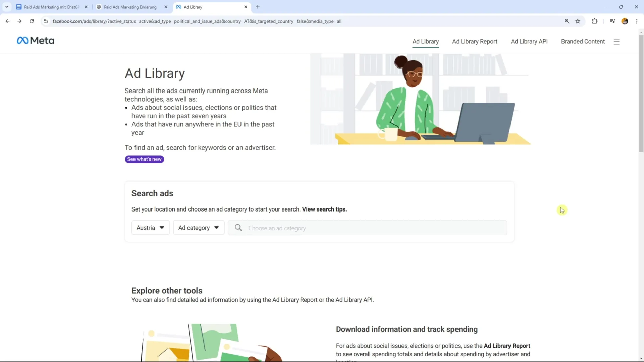Click the Download information and track spending heading
This screenshot has height=362, width=644.
tap(407, 329)
